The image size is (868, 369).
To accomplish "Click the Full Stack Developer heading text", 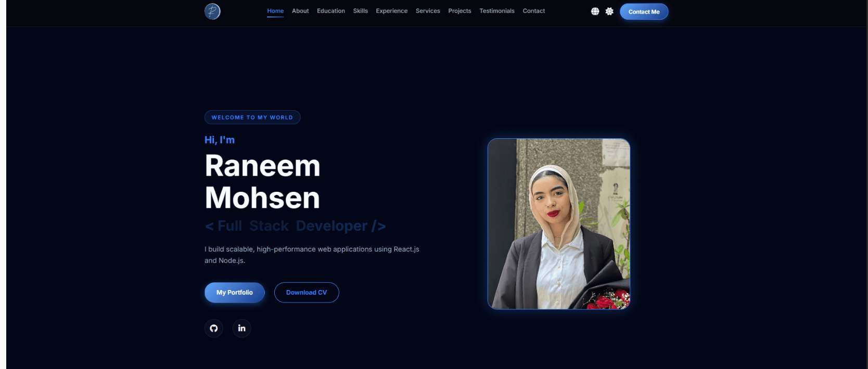I will (295, 226).
